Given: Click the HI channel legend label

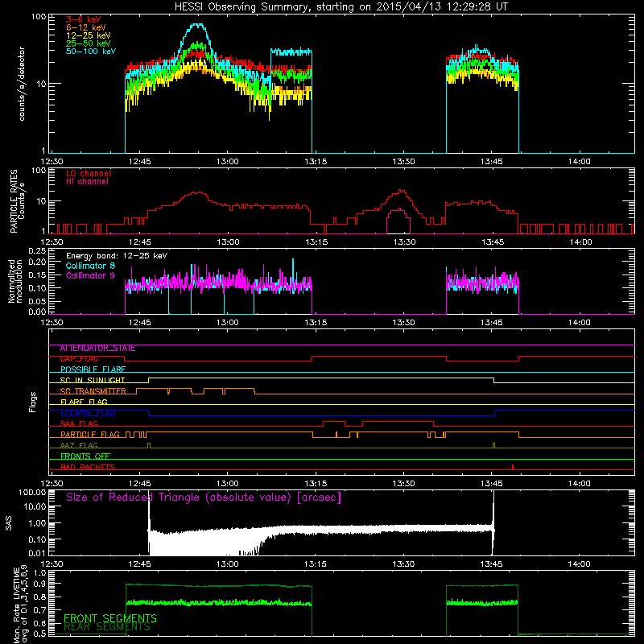Looking at the screenshot, I should point(87,182).
